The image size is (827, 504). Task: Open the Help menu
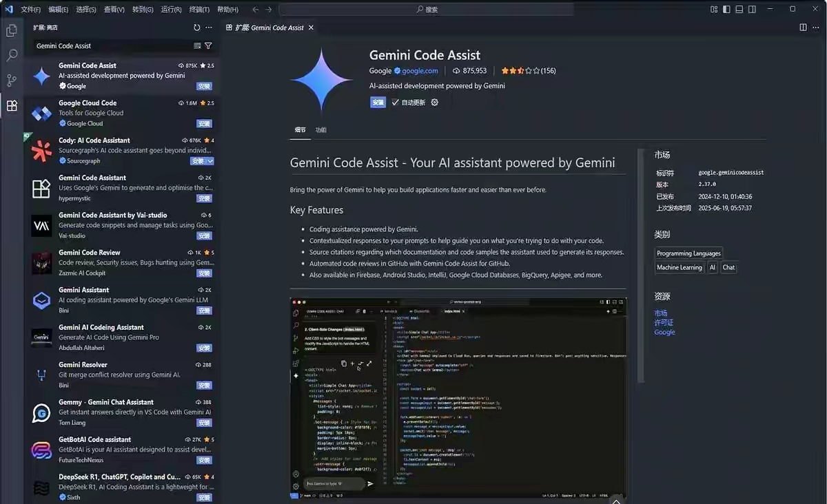227,10
